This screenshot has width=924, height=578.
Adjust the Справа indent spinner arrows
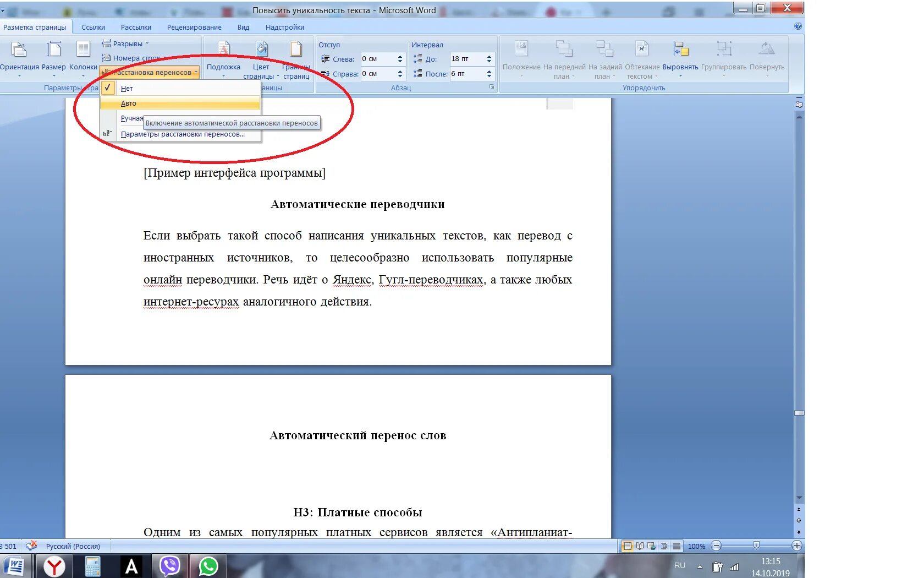coord(400,74)
